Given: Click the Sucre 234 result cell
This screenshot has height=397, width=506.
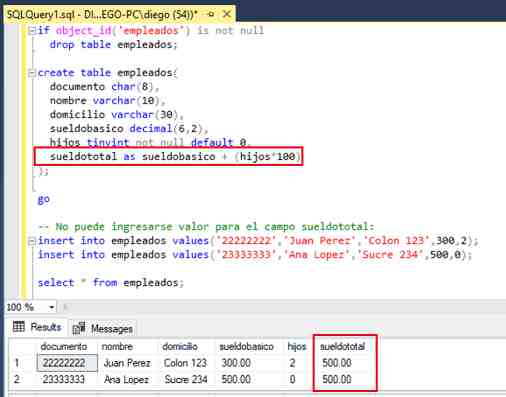Looking at the screenshot, I should (186, 379).
